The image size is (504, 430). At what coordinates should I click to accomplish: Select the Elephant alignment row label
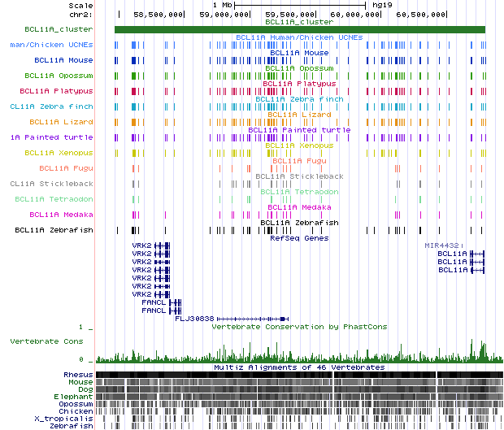(x=74, y=396)
